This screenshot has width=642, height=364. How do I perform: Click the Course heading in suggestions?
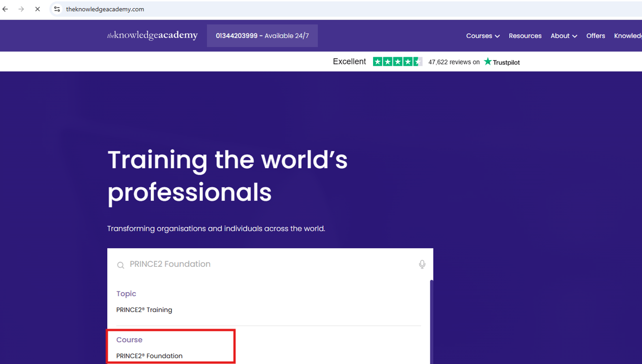coord(129,340)
